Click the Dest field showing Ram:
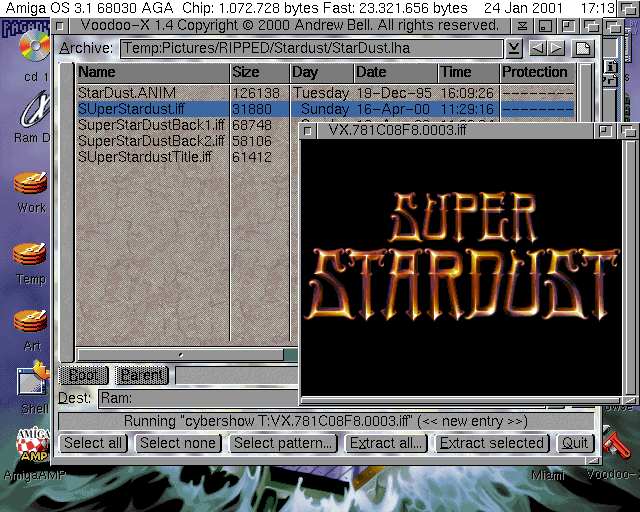This screenshot has width=640, height=512. 199,398
